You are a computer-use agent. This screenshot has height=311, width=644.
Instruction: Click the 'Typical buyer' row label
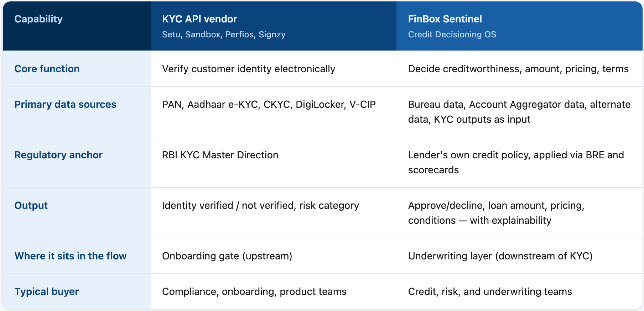coord(46,291)
